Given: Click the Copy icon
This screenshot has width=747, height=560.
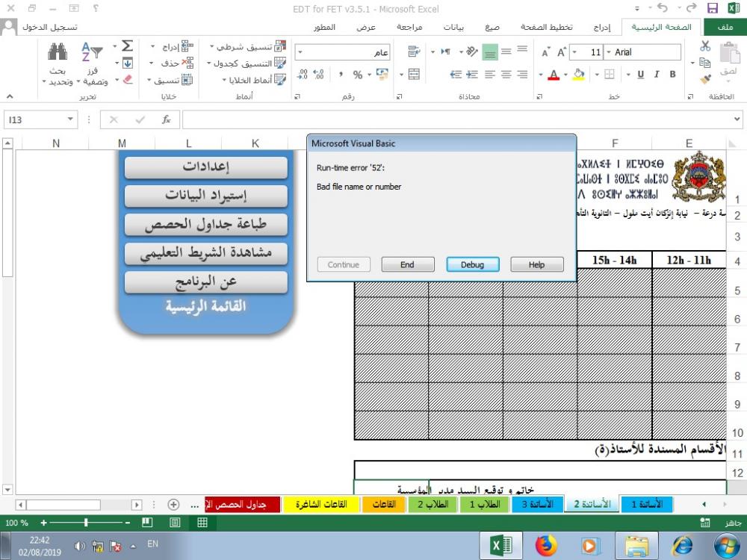Looking at the screenshot, I should (705, 63).
